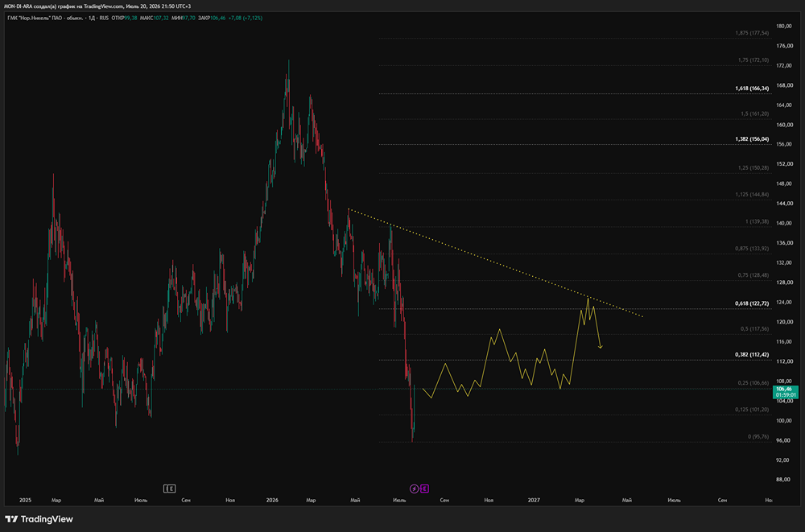
Task: Select the yellow forecast path arrow tip
Action: tap(601, 348)
